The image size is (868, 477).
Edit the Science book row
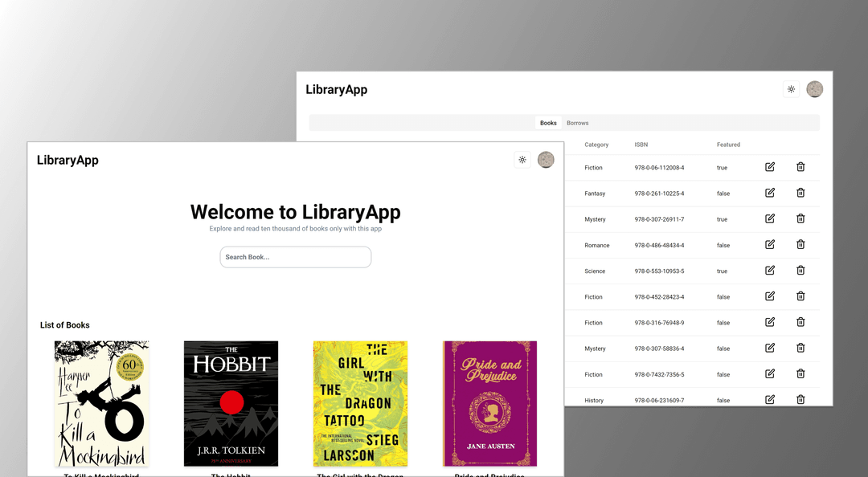point(769,270)
